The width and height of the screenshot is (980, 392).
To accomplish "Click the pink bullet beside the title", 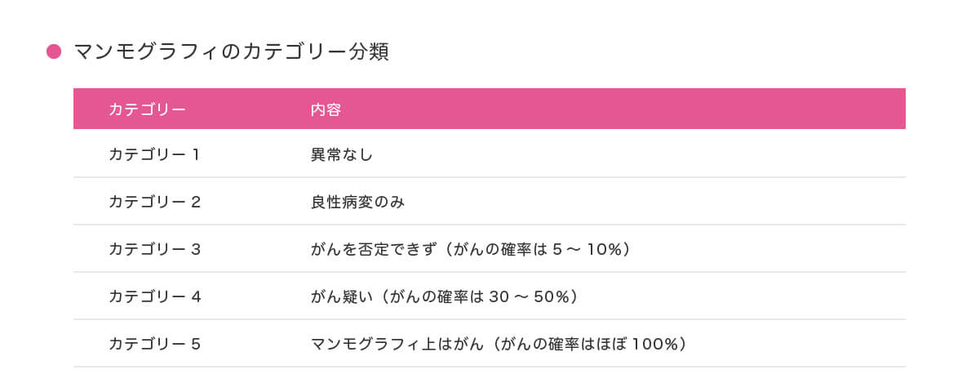I will click(54, 52).
